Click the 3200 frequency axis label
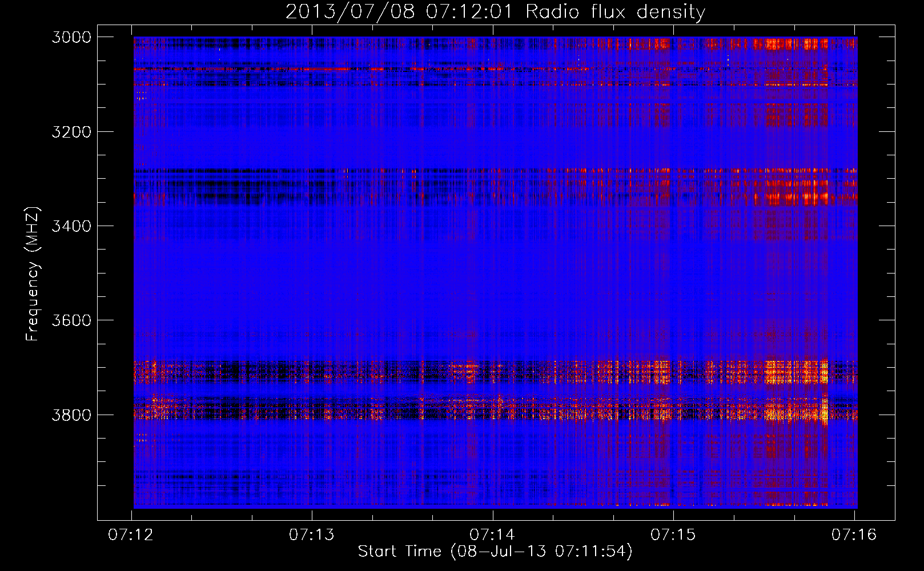Screen dimensions: 924x571 71,132
